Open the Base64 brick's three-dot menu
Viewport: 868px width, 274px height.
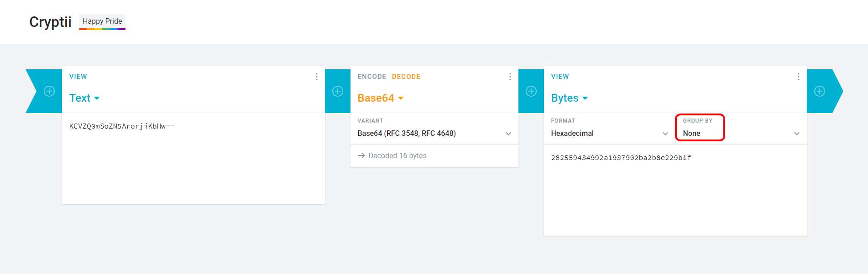[510, 77]
